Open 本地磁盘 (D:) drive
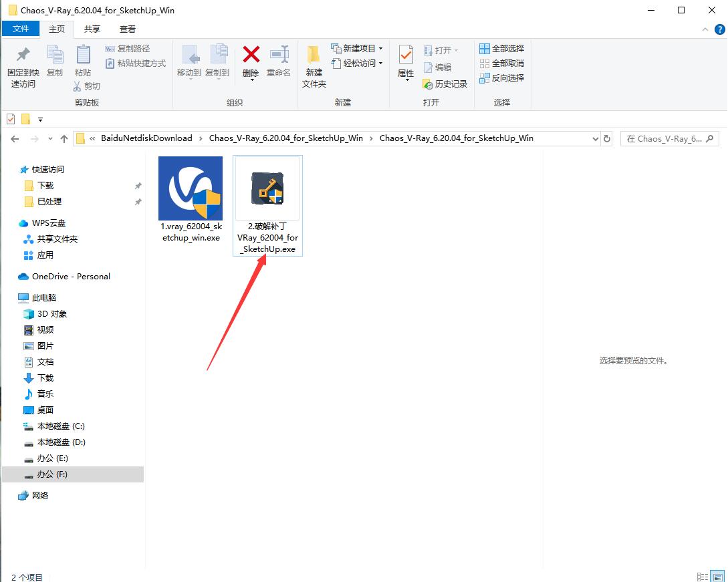Screen dimensions: 728x582 [x=55, y=442]
